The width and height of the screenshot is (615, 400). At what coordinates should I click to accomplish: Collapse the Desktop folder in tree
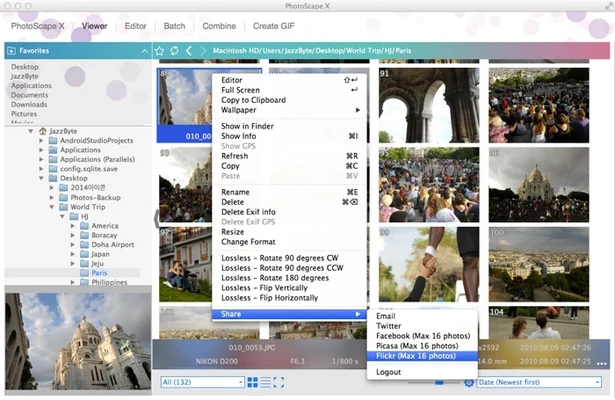[41, 178]
